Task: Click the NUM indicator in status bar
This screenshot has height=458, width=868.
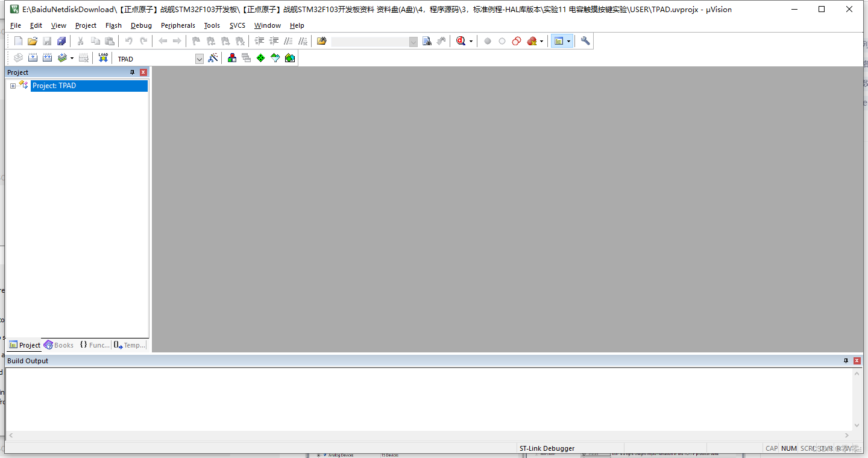Action: click(789, 448)
